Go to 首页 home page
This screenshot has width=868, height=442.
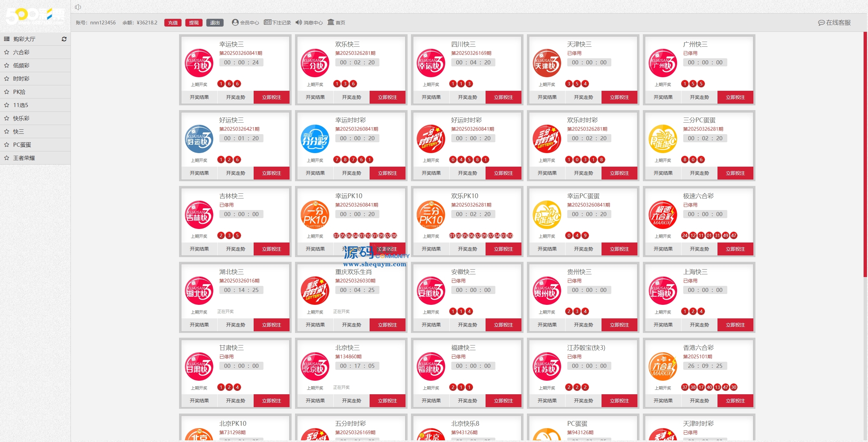click(x=336, y=23)
